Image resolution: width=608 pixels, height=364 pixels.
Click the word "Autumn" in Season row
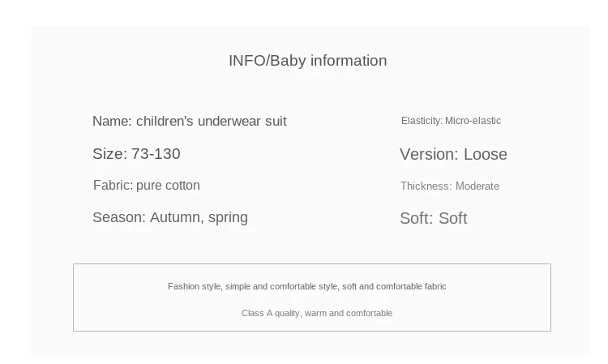click(x=176, y=217)
